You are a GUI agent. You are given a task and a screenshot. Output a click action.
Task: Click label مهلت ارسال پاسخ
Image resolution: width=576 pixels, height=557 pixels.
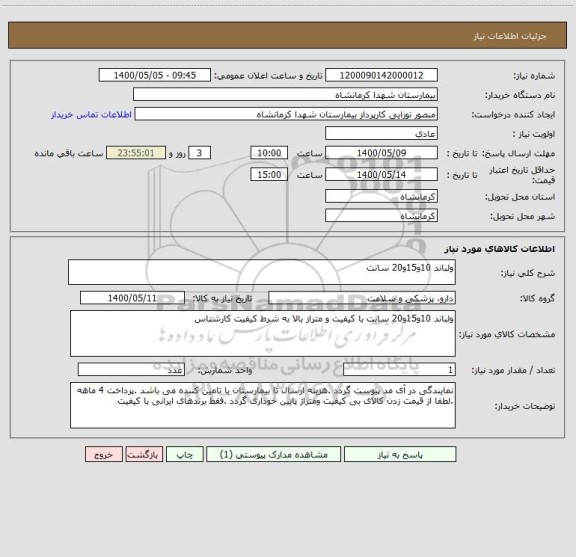tap(518, 154)
